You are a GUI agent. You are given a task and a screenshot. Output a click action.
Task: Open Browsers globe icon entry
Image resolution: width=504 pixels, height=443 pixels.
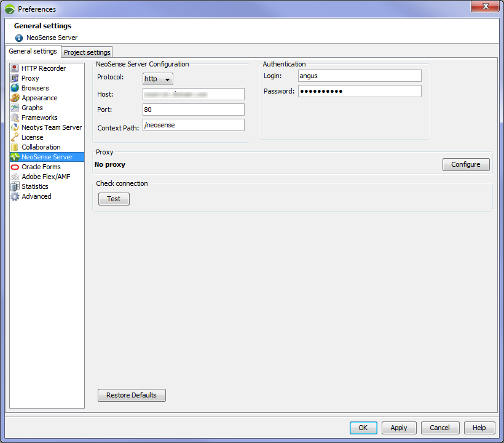tap(15, 88)
